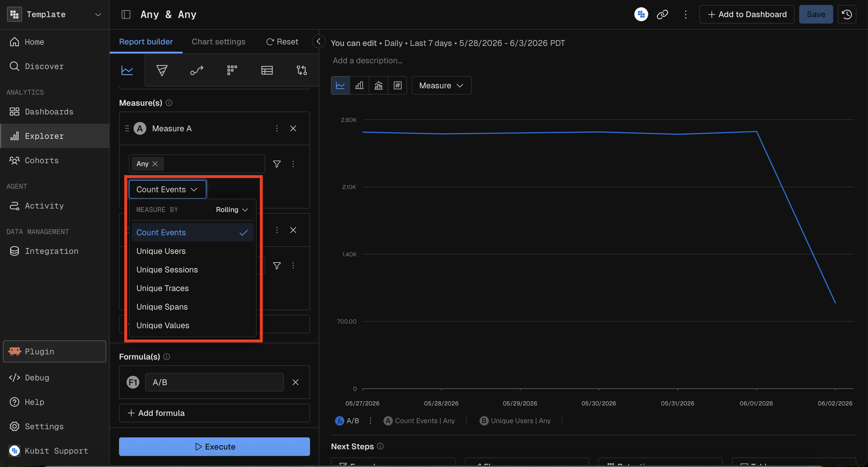Select the funnel report type icon
The image size is (868, 467).
pos(162,70)
